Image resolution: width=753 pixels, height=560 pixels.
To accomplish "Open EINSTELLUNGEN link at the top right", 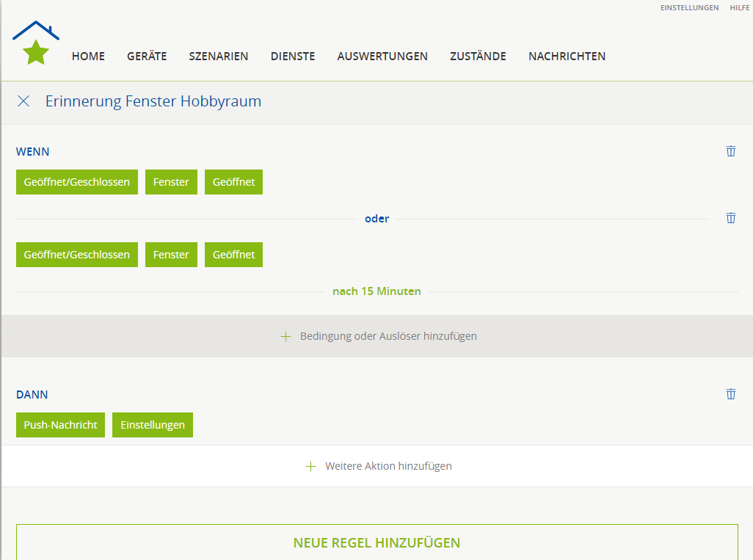I will coord(689,8).
